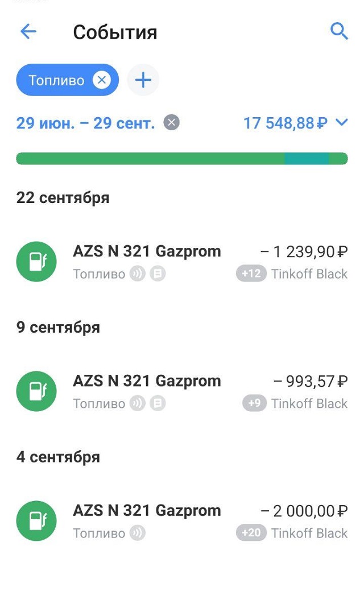Add a new filter with plus button
Image resolution: width=364 pixels, height=596 pixels.
(x=143, y=80)
